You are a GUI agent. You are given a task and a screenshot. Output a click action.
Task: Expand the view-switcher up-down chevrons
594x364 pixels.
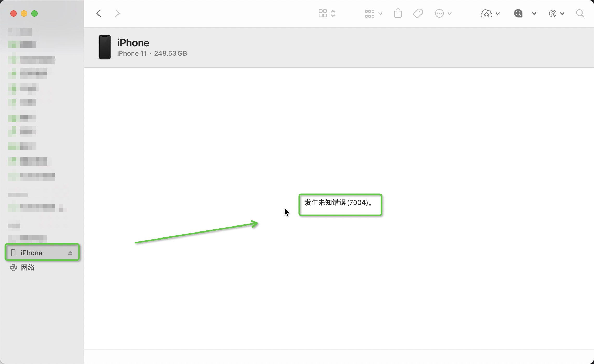point(333,13)
